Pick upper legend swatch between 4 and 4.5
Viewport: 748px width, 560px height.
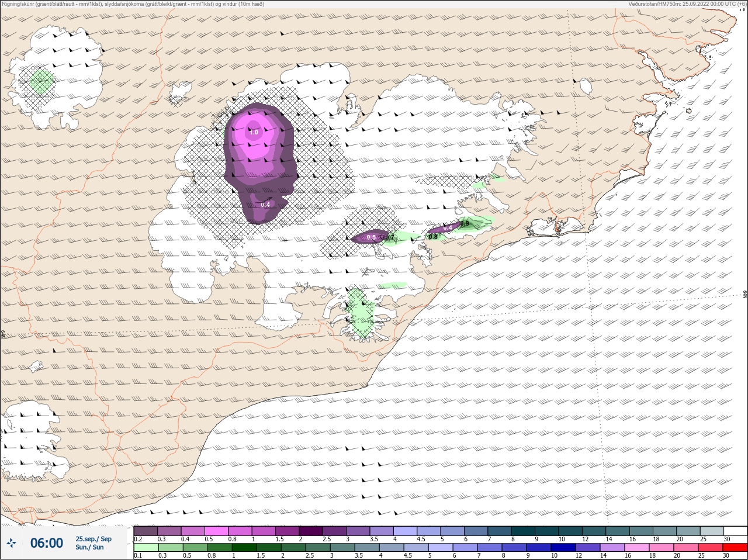[405, 531]
